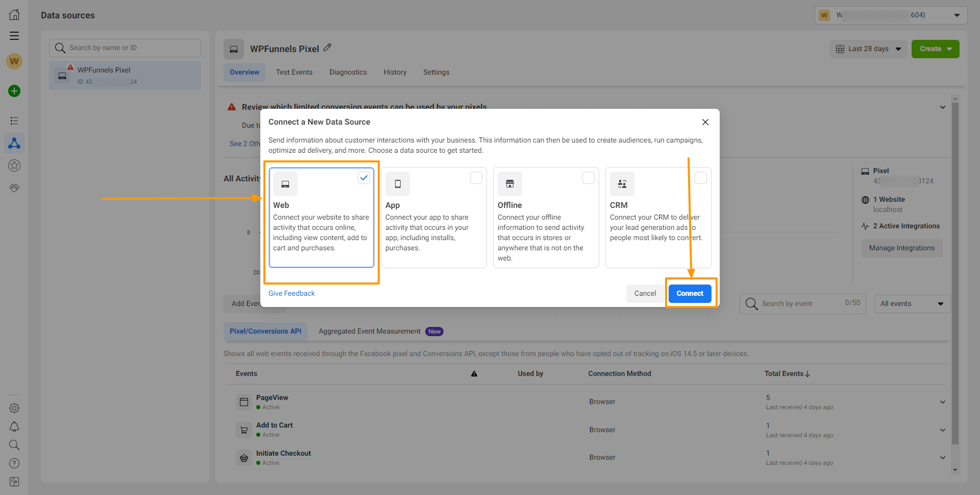The width and height of the screenshot is (980, 495).
Task: Click the scrollbar down arrow
Action: (x=955, y=470)
